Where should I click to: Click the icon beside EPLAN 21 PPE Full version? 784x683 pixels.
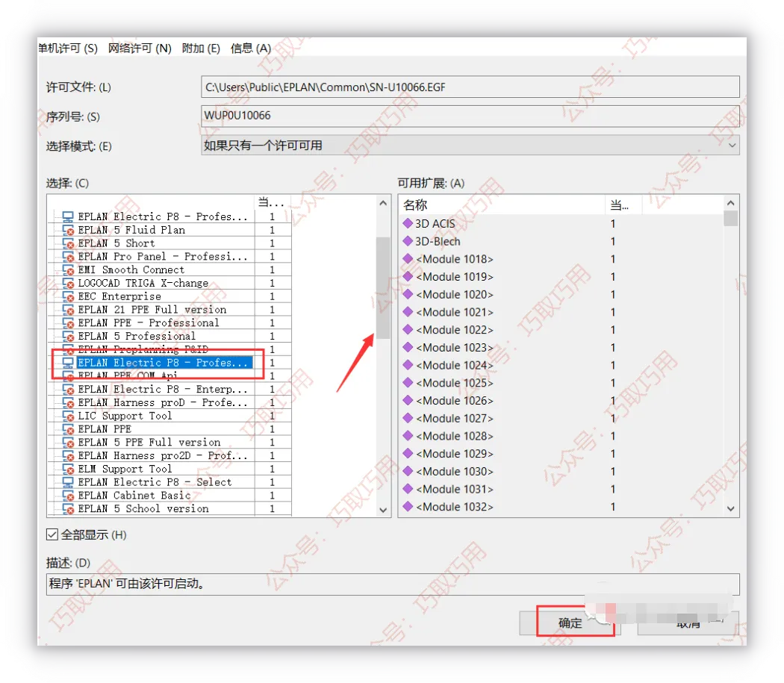tap(68, 310)
